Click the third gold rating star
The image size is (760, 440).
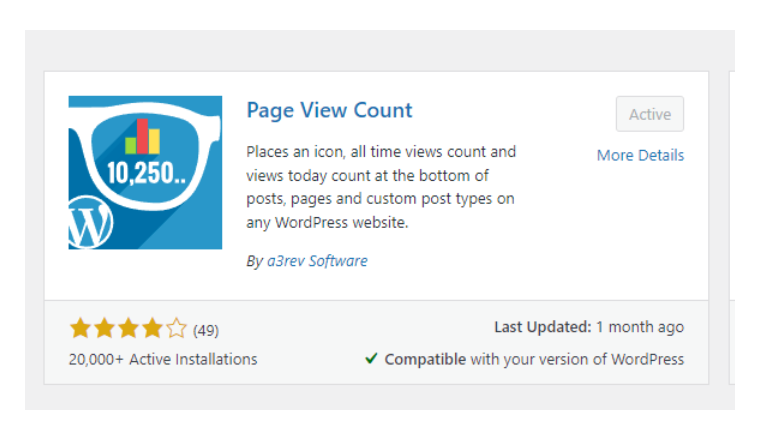tap(128, 328)
